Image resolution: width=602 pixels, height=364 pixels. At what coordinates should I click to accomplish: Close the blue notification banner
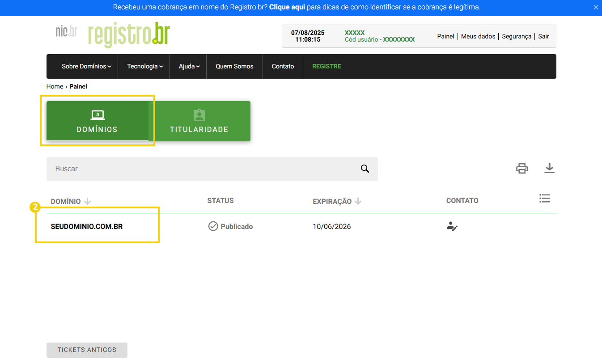click(596, 7)
